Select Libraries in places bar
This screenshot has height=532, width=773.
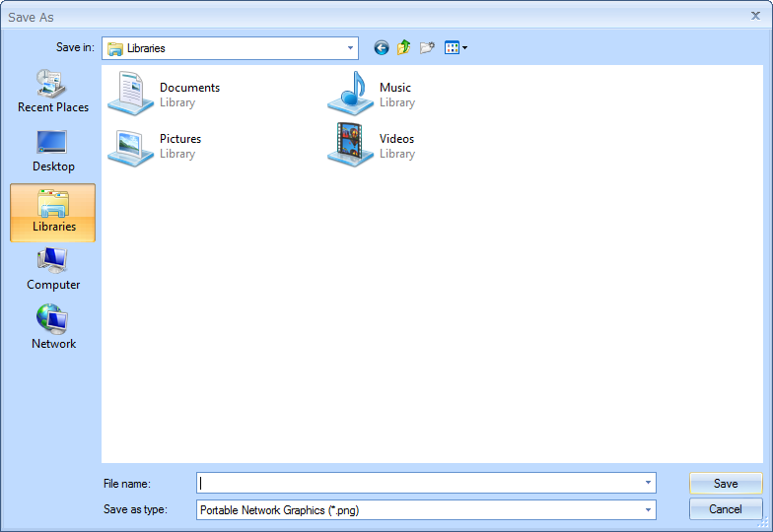coord(53,212)
